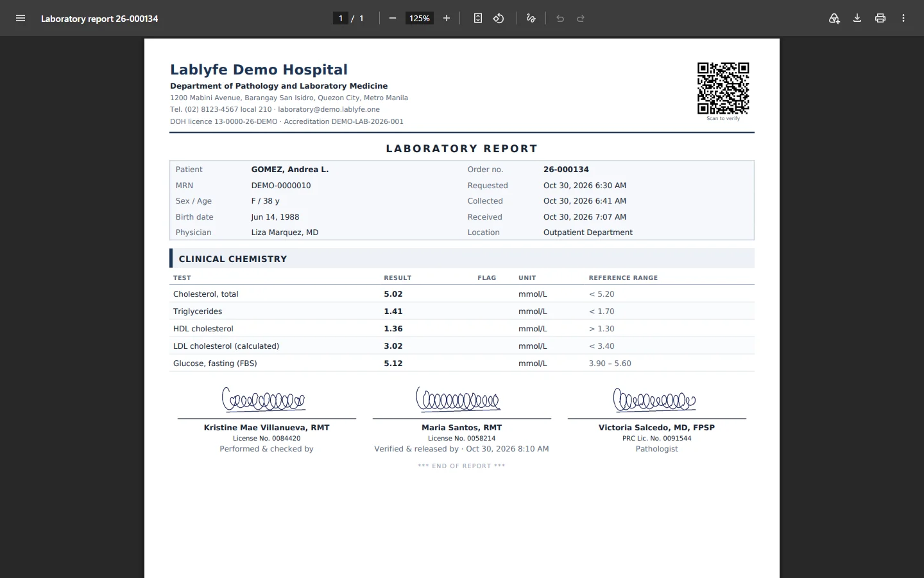The width and height of the screenshot is (924, 578).
Task: Select collected time Oct 30, 2026 6:41 AM
Action: click(585, 201)
